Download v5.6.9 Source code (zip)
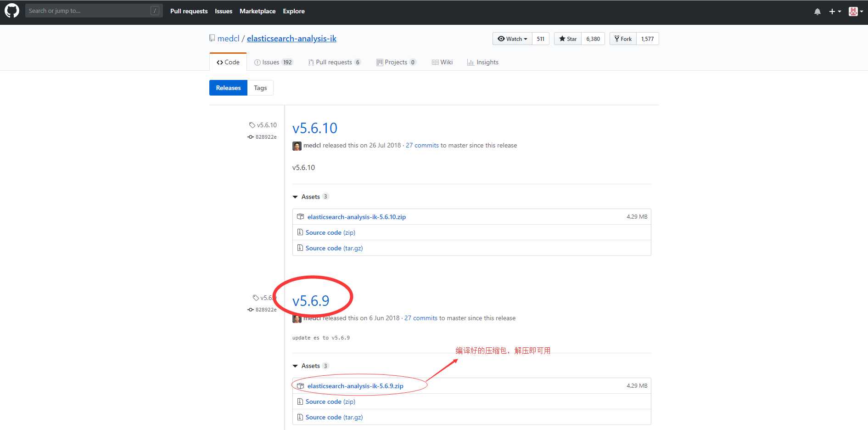 click(330, 402)
